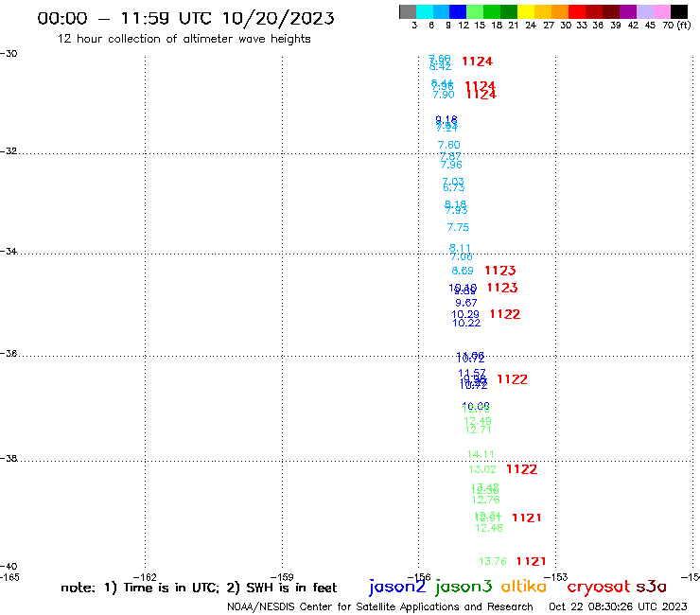
Task: Click the red 'cryosat' satellite label
Action: pos(599,587)
